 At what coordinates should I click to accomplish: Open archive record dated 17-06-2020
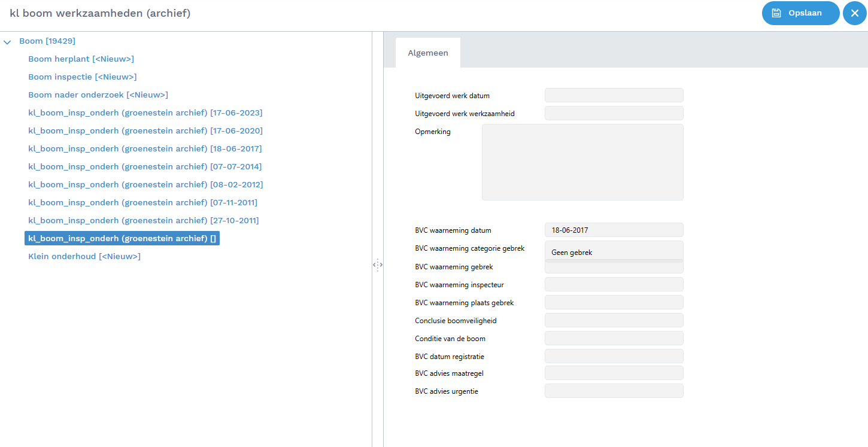(x=145, y=131)
